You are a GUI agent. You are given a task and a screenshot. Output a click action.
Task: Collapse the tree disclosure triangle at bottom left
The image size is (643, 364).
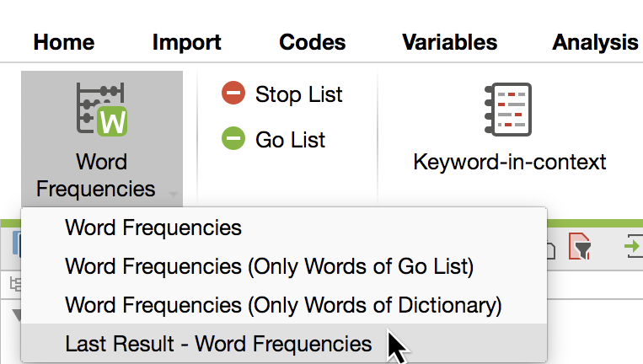click(x=16, y=315)
